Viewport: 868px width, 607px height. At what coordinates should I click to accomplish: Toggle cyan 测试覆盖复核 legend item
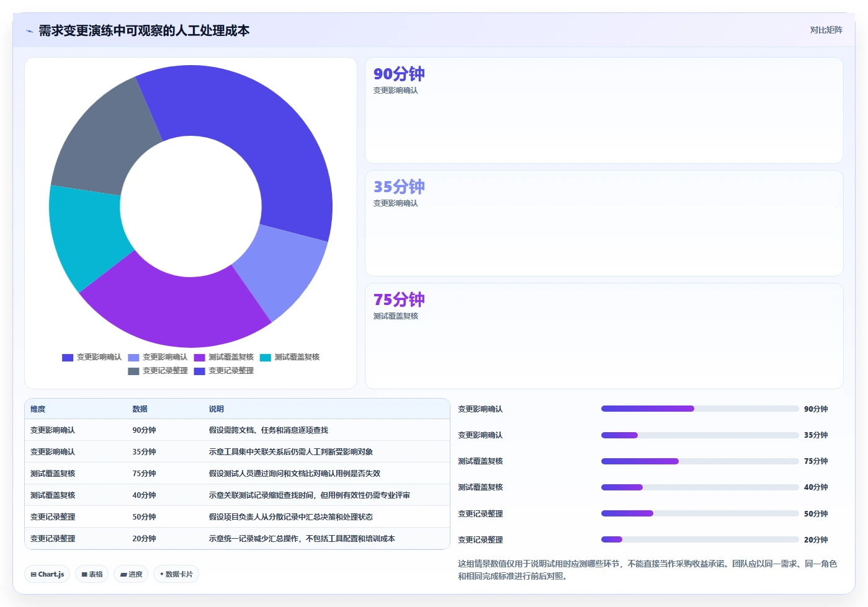290,357
